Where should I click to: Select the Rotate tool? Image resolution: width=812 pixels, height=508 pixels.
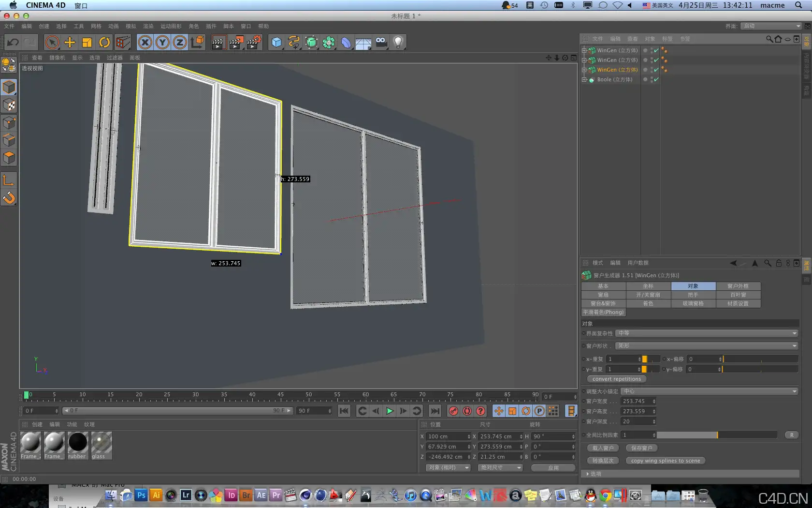click(x=104, y=43)
